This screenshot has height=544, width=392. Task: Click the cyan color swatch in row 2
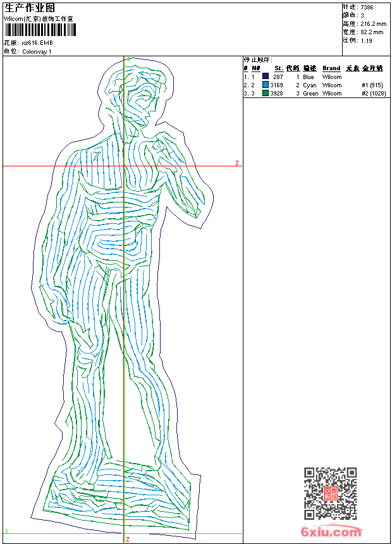(266, 85)
